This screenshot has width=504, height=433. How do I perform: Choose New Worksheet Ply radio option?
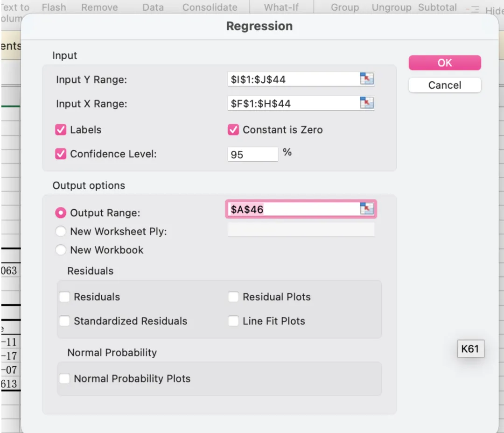click(x=61, y=232)
